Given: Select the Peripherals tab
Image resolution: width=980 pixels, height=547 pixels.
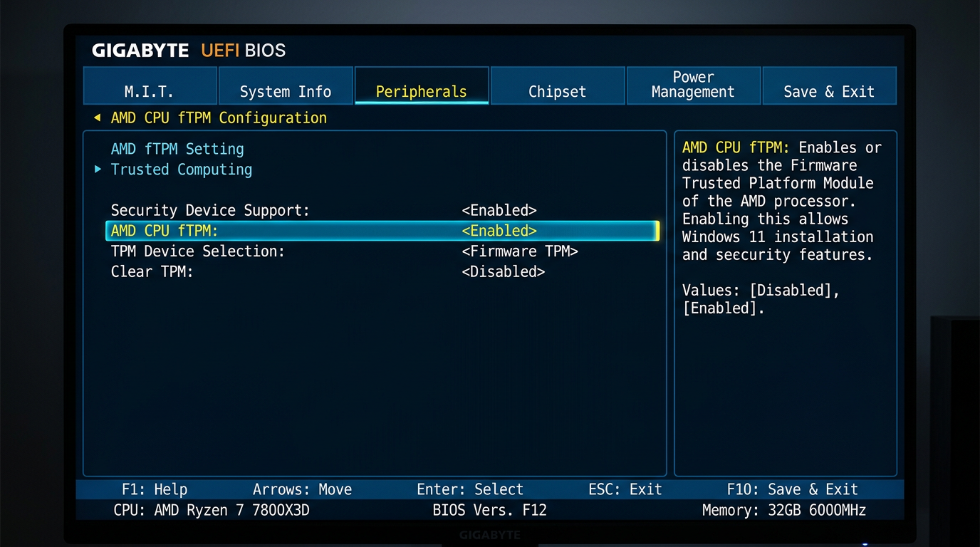Looking at the screenshot, I should (x=421, y=91).
